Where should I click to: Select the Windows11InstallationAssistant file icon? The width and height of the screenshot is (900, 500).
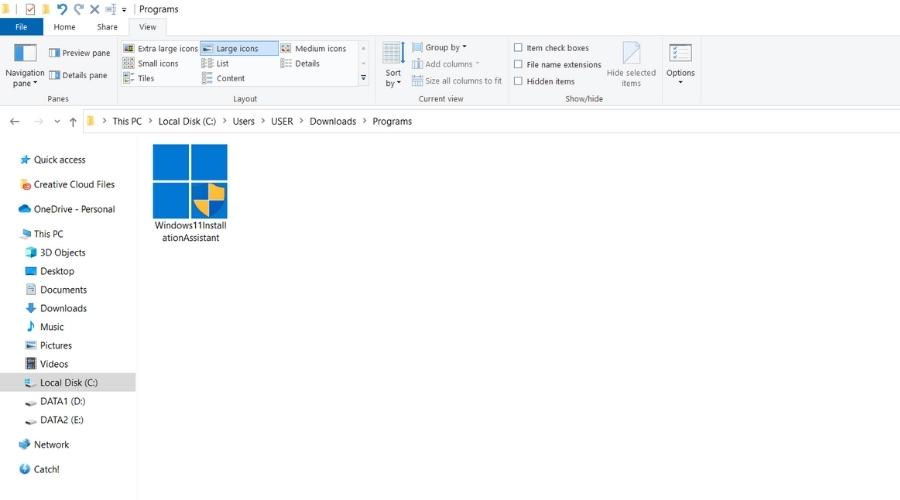pyautogui.click(x=190, y=181)
